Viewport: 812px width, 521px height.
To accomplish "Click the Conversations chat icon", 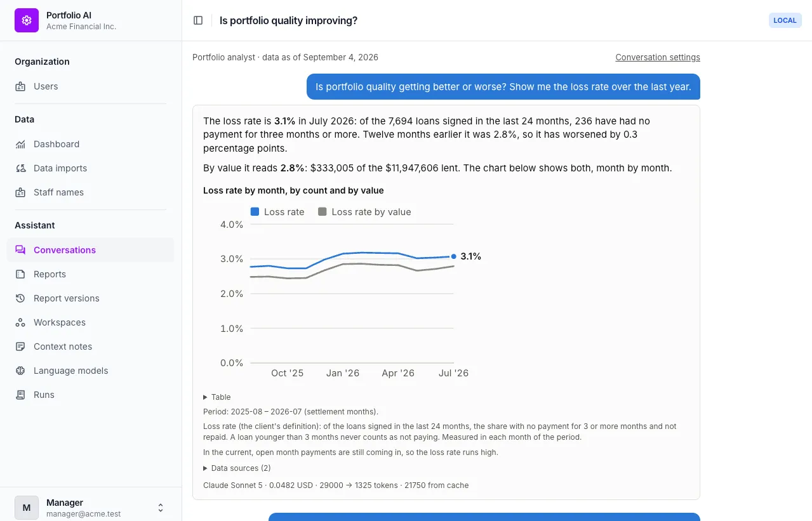I will [x=20, y=250].
